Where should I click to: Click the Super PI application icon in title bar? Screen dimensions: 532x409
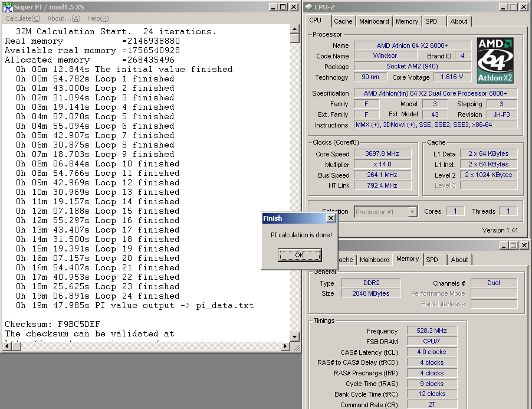tap(8, 7)
